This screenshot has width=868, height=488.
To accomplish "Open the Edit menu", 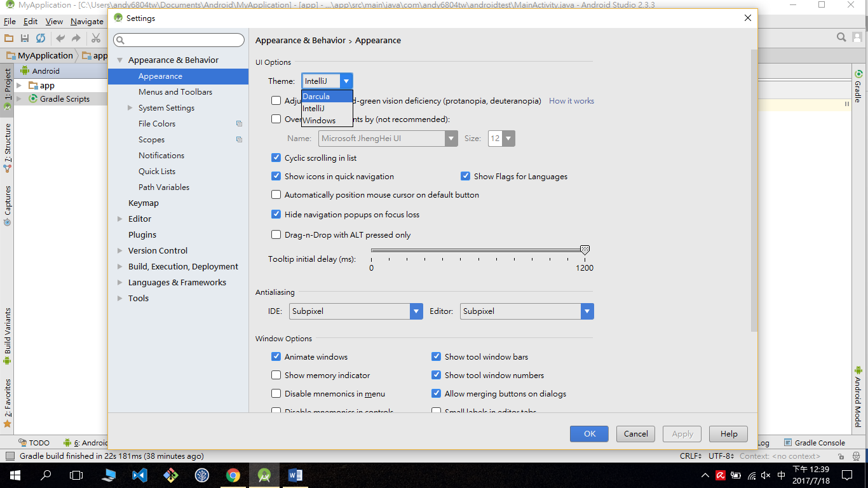I will [31, 21].
